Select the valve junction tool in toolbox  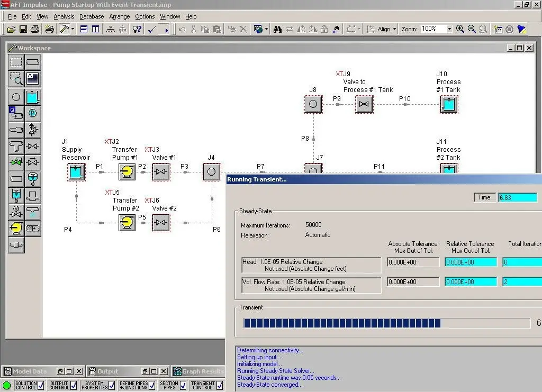pos(33,147)
